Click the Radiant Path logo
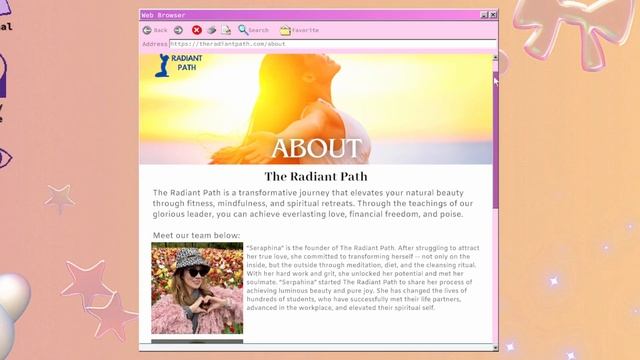The image size is (640, 360). (178, 65)
